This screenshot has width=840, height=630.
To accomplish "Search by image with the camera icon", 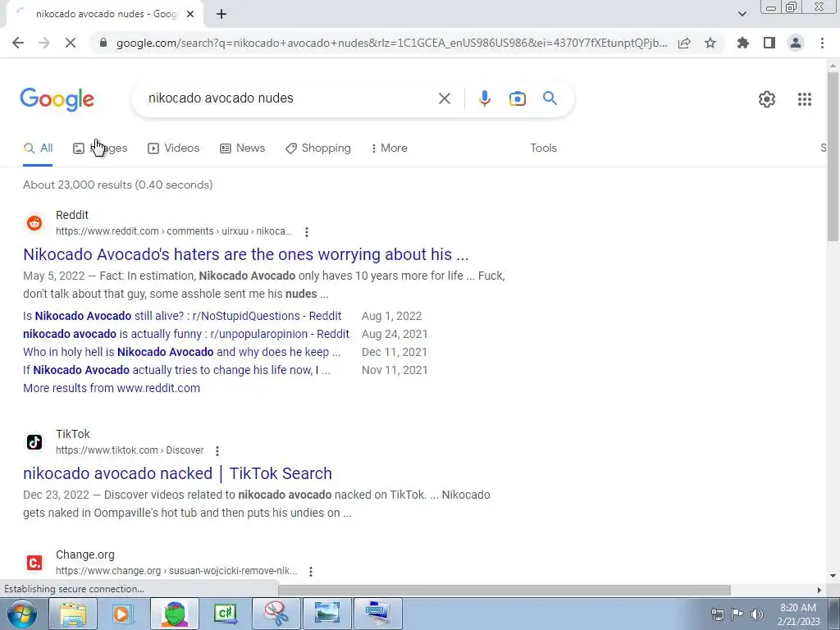I will (x=517, y=98).
